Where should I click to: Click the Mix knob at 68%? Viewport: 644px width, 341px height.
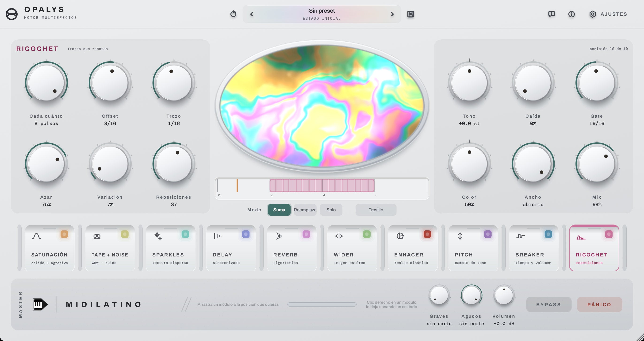597,164
